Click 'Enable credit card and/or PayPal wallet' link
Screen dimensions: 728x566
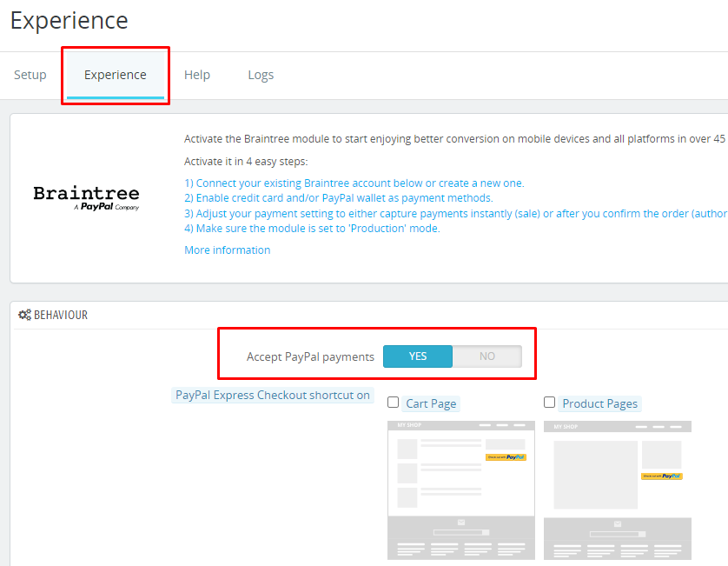[339, 198]
